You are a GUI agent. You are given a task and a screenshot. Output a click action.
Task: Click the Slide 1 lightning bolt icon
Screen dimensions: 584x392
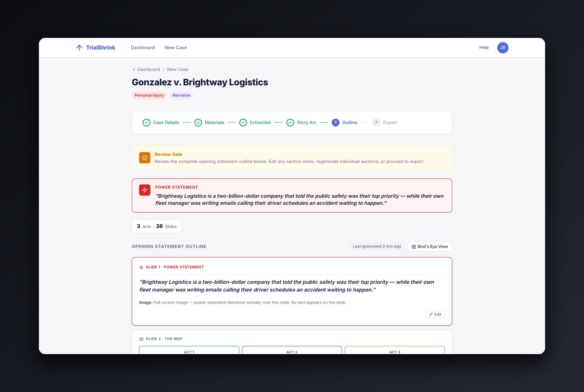coord(141,267)
